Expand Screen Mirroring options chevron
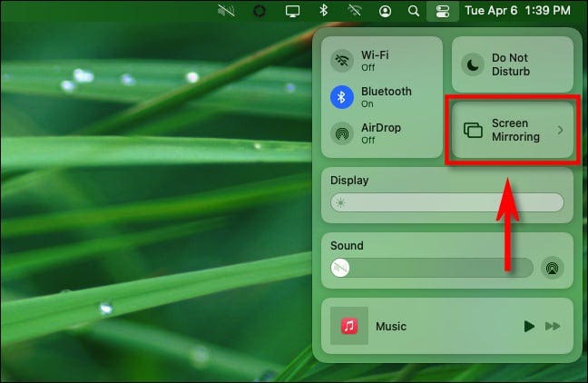 [560, 130]
